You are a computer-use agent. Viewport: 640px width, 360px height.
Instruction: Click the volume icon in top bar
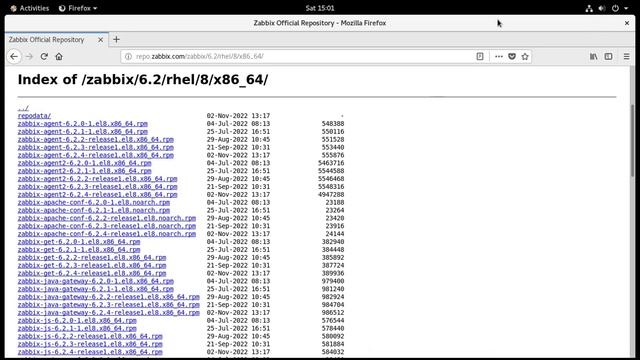click(602, 8)
